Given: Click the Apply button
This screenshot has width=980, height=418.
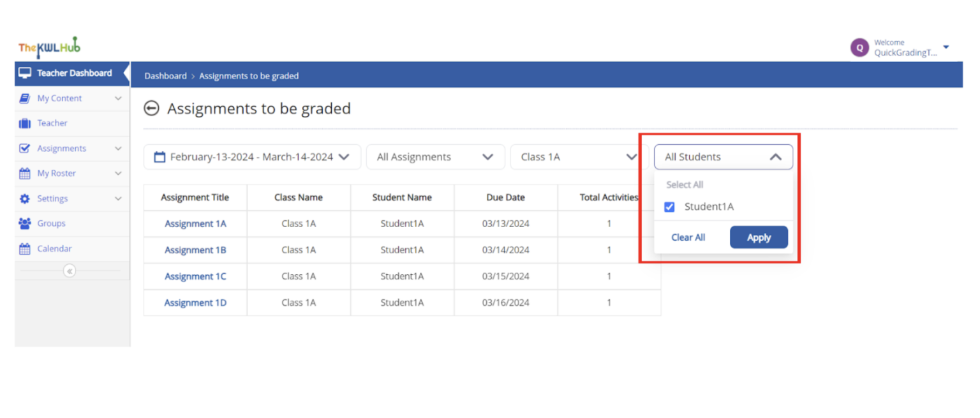Looking at the screenshot, I should 759,237.
